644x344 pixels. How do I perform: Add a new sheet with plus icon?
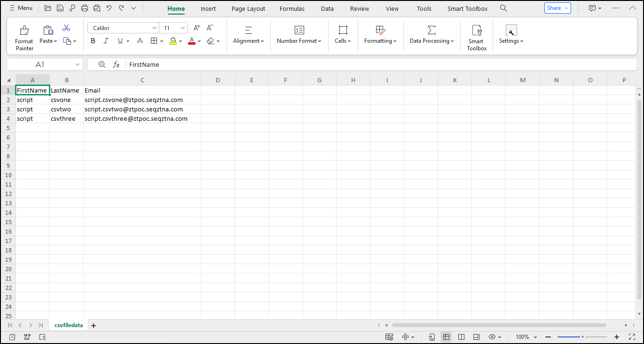tap(94, 325)
